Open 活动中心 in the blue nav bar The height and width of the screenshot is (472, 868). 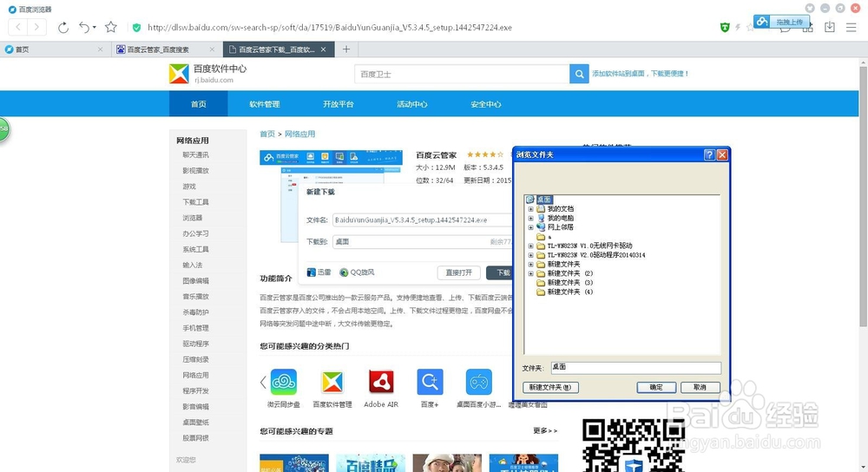point(411,104)
